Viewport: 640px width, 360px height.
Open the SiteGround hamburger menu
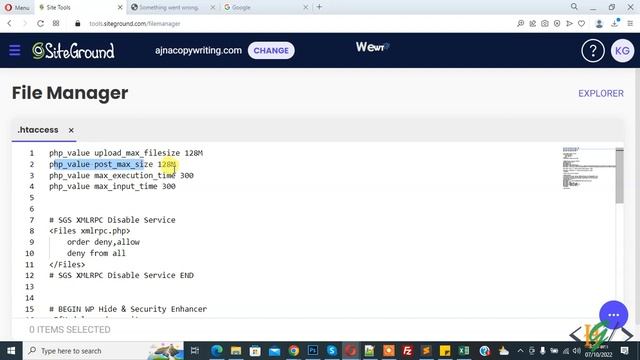(x=15, y=50)
